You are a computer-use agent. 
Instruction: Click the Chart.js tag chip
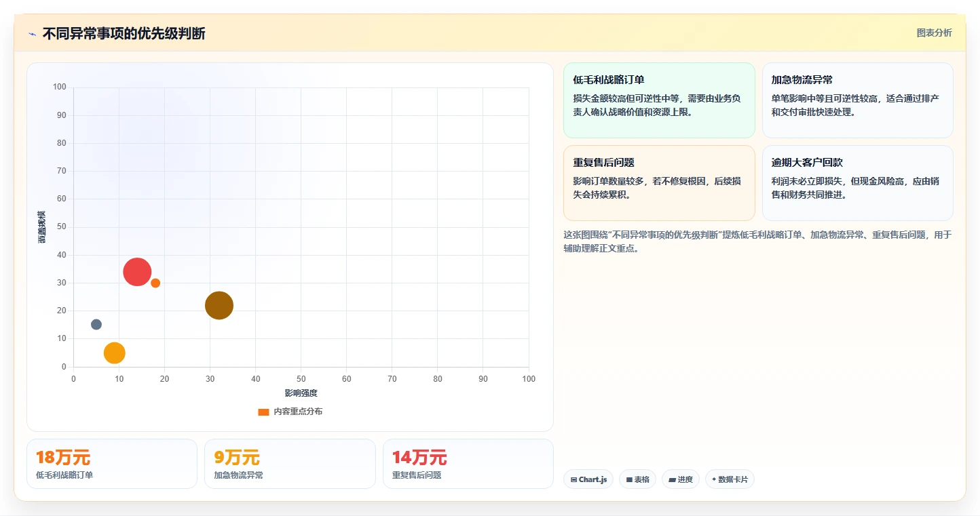588,479
